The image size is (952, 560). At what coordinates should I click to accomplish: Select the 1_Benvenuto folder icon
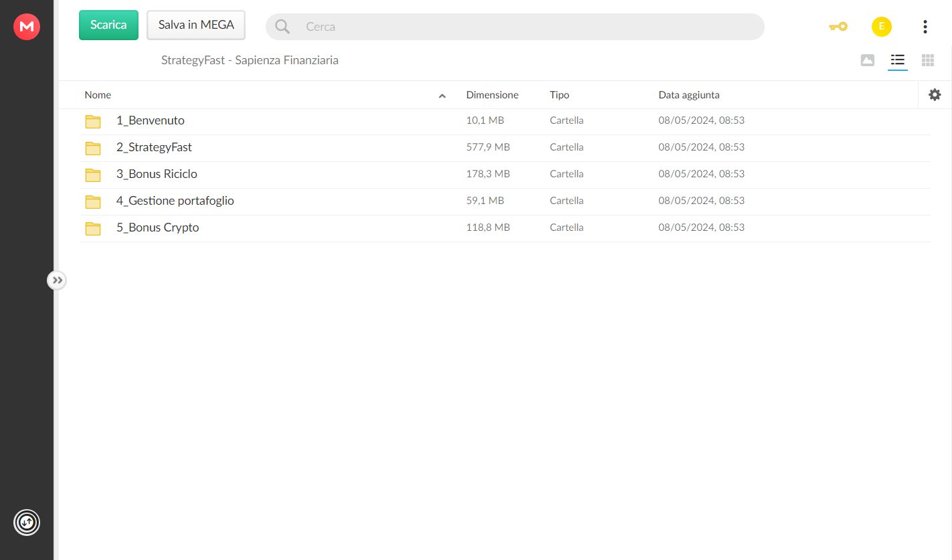tap(93, 121)
